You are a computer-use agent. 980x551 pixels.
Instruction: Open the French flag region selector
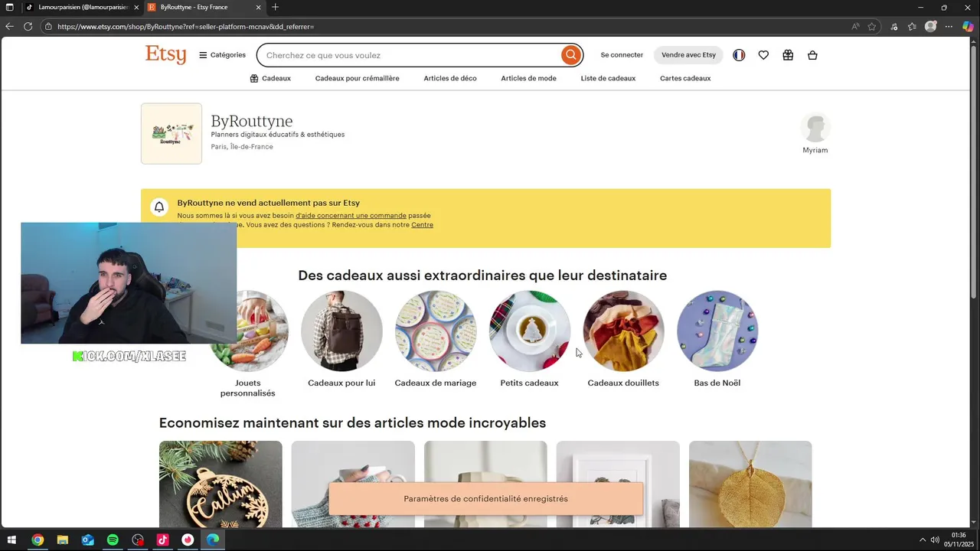[739, 55]
